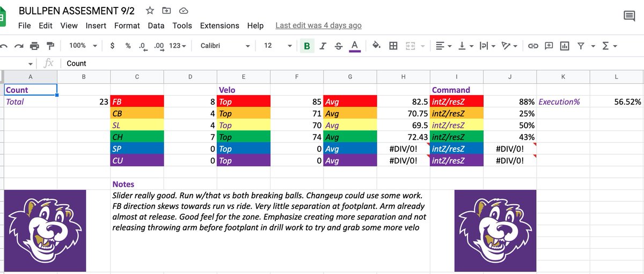Click the Google Sheets home icon
This screenshot has width=644, height=274.
pos(2,17)
